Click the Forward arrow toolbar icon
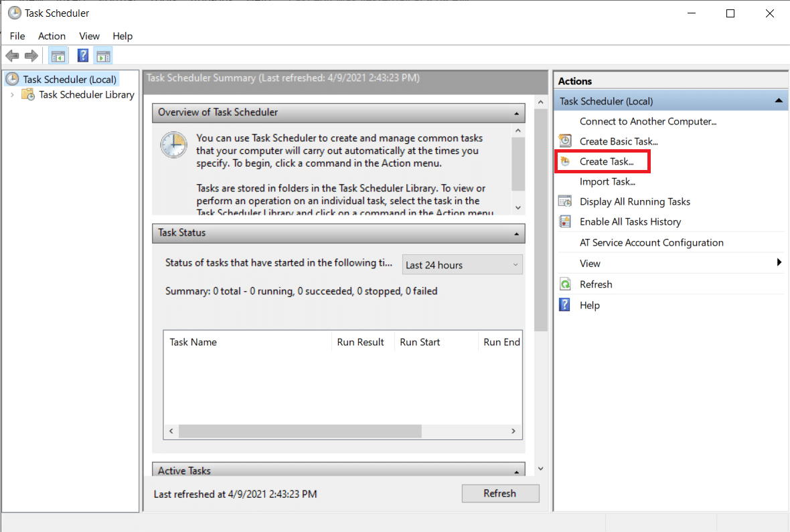 tap(31, 56)
